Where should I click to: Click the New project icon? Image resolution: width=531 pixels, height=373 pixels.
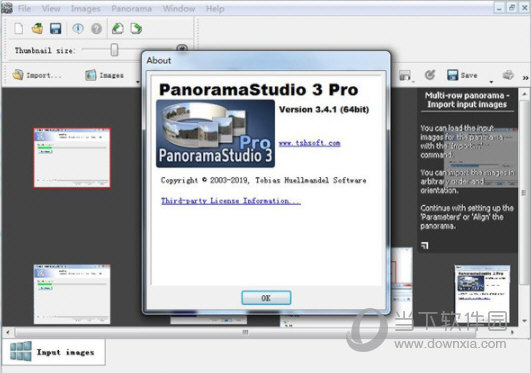coord(19,28)
